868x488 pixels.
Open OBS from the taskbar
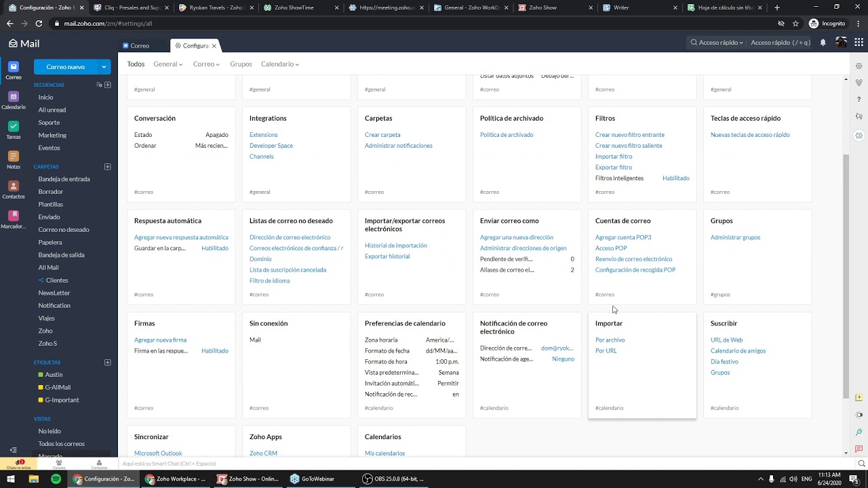pos(394,479)
